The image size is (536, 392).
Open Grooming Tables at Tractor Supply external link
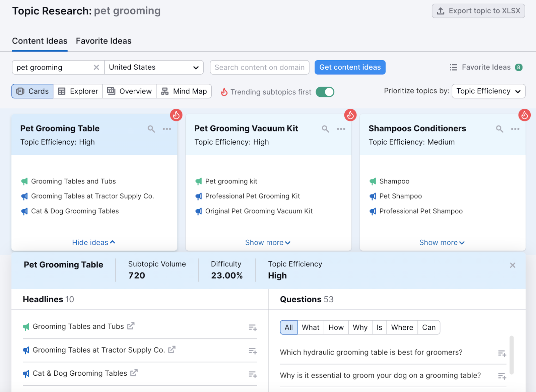pos(172,350)
